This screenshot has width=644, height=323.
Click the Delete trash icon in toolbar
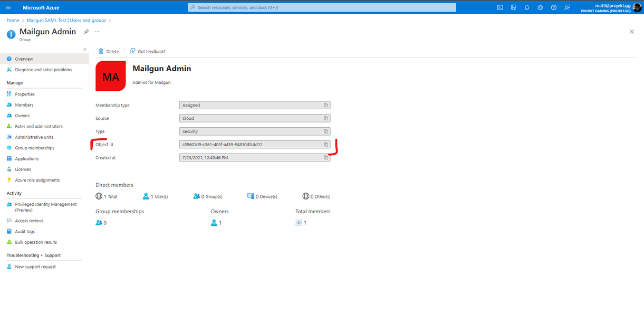[x=101, y=51]
